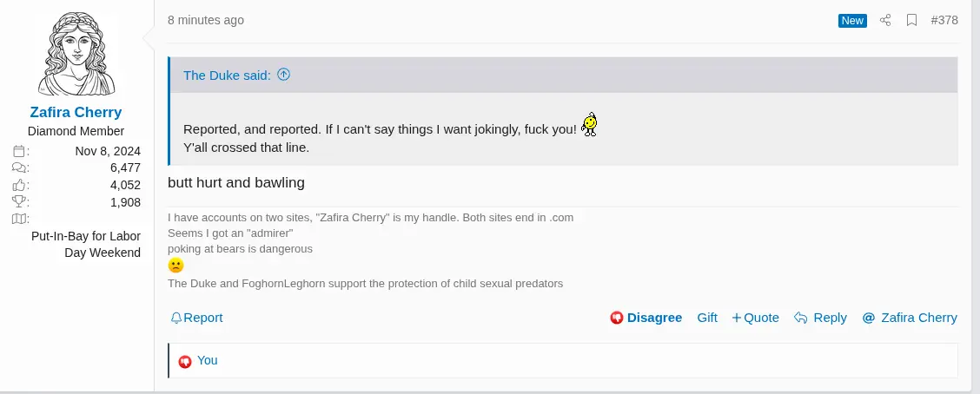Image resolution: width=980 pixels, height=394 pixels.
Task: Report this post
Action: (196, 318)
